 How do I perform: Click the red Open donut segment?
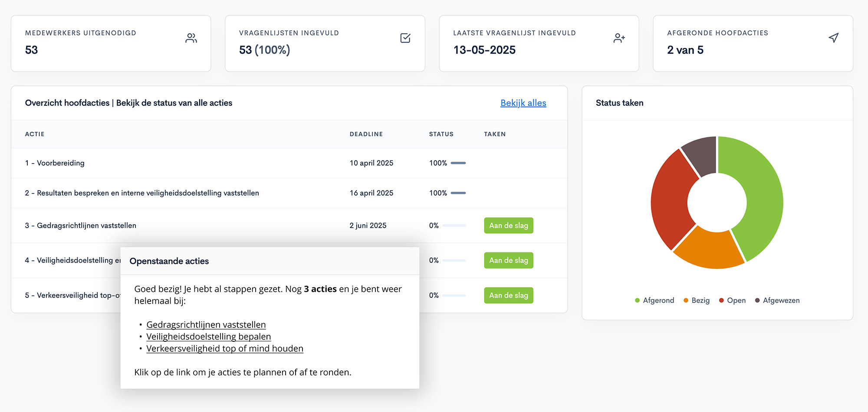click(671, 199)
